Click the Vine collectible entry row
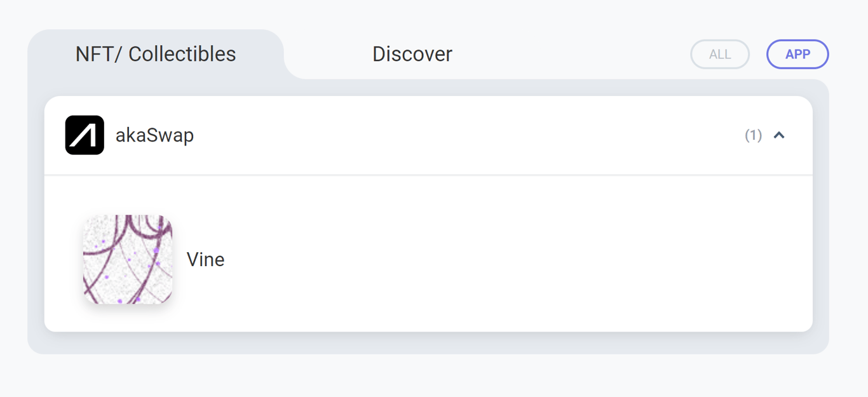Image resolution: width=868 pixels, height=397 pixels. point(428,259)
